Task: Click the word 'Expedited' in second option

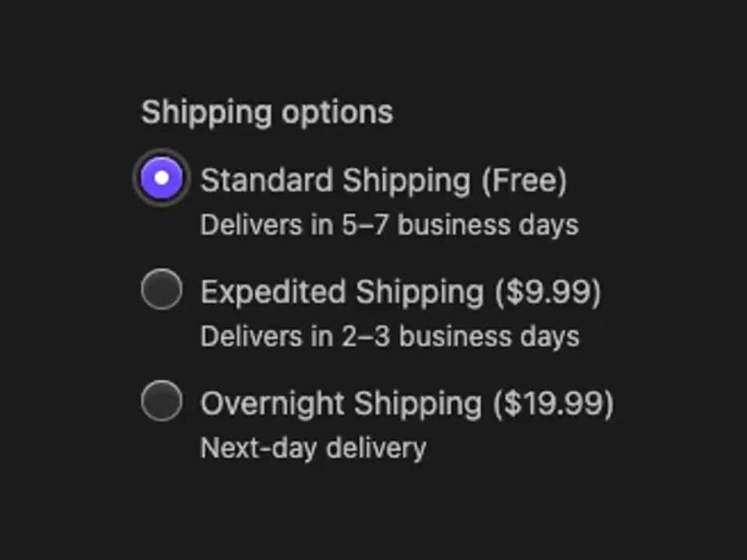Action: click(273, 292)
